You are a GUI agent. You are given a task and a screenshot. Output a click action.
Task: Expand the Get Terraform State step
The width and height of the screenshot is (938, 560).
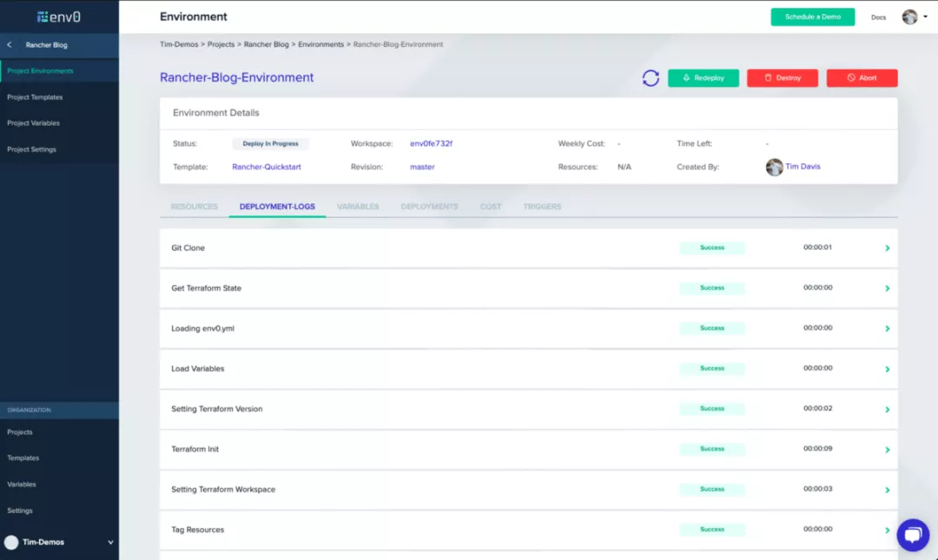point(887,288)
